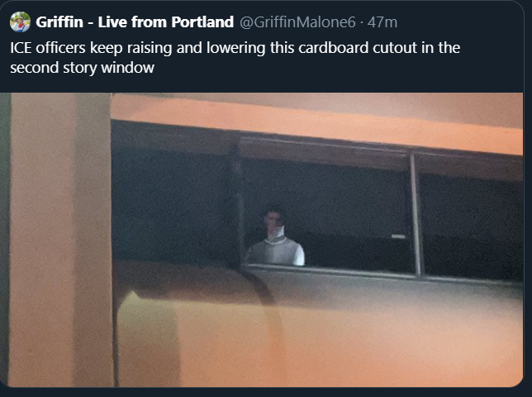Click the small white light inside window

tap(398, 237)
